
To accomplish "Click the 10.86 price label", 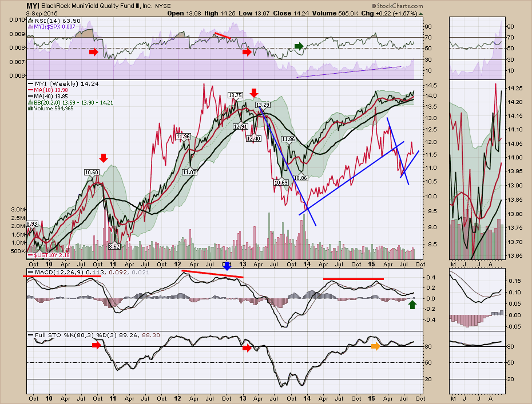I will pos(300,178).
